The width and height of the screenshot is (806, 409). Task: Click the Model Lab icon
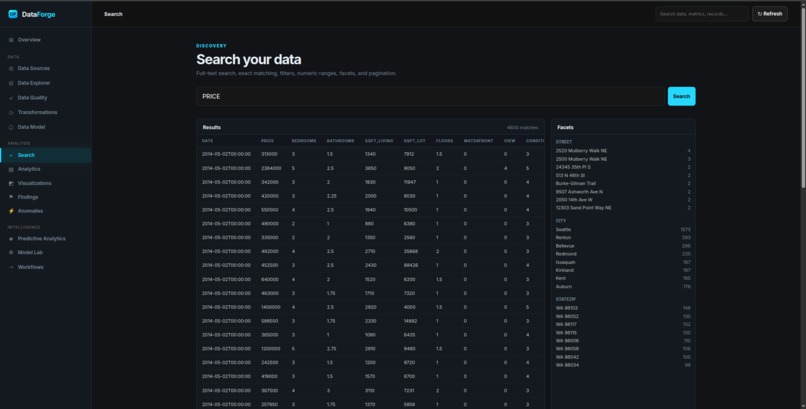[x=11, y=253]
